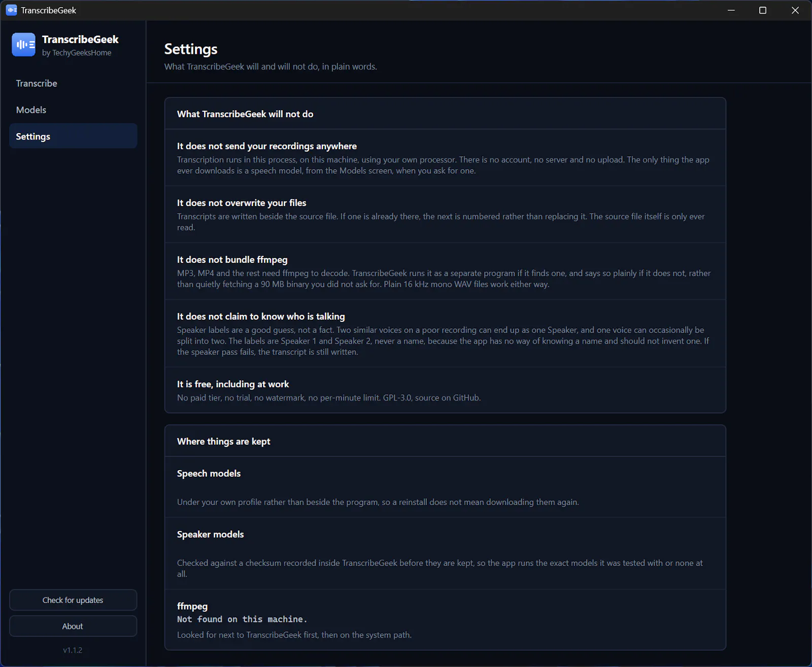This screenshot has height=667, width=812.
Task: Click the 'Speech models' heading
Action: [x=209, y=474]
